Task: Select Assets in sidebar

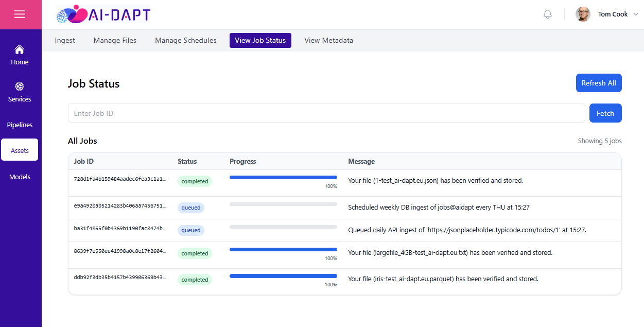Action: [20, 150]
